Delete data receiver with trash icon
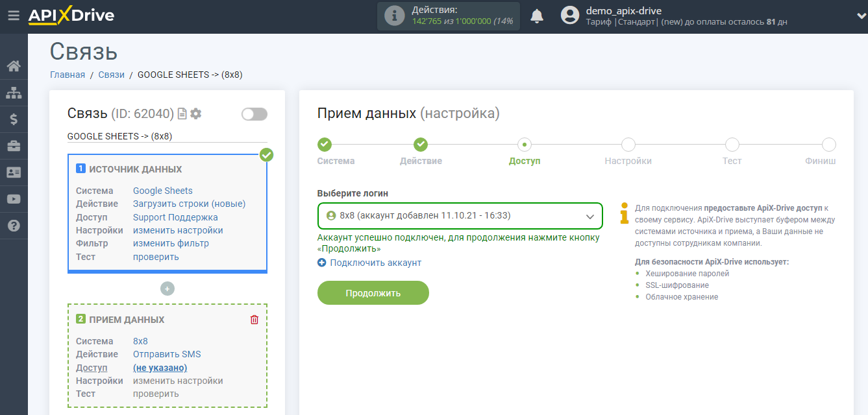Screen dimensions: 868x415 pos(254,320)
